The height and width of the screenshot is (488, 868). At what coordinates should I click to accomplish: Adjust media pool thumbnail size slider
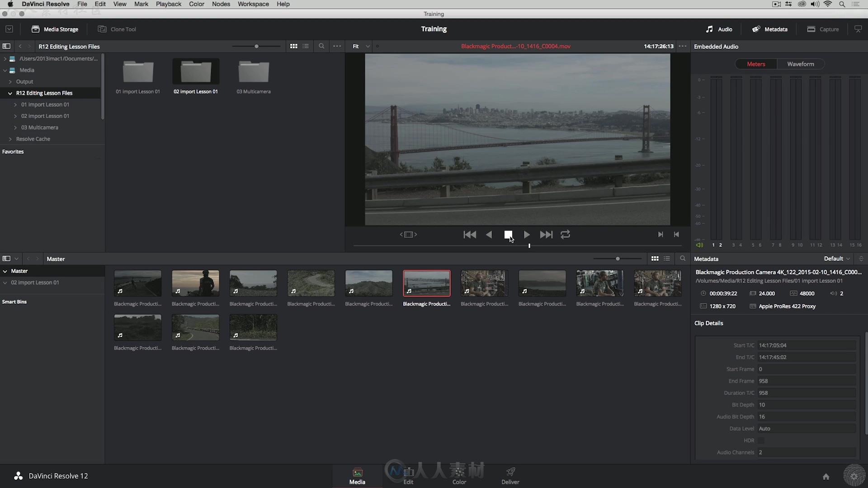pyautogui.click(x=618, y=258)
